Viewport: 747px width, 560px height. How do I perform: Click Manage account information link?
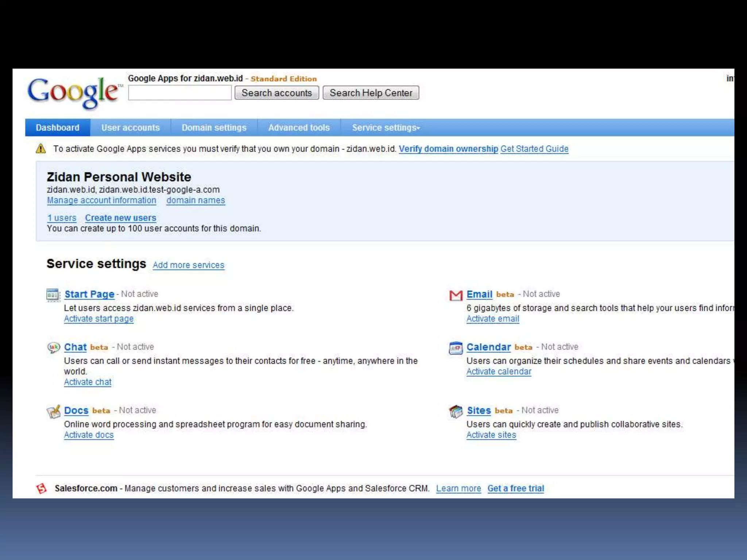101,200
